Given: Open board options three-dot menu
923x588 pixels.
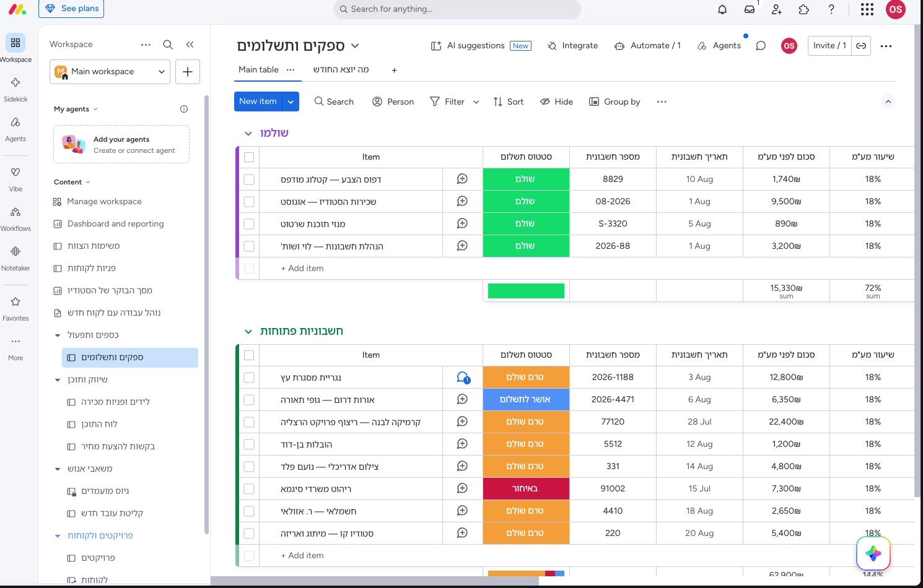Looking at the screenshot, I should 886,46.
